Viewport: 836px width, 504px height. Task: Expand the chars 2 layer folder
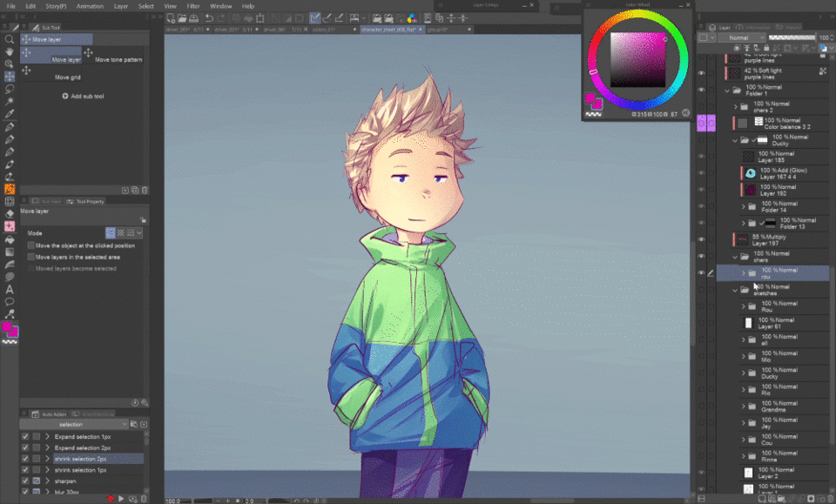click(736, 107)
